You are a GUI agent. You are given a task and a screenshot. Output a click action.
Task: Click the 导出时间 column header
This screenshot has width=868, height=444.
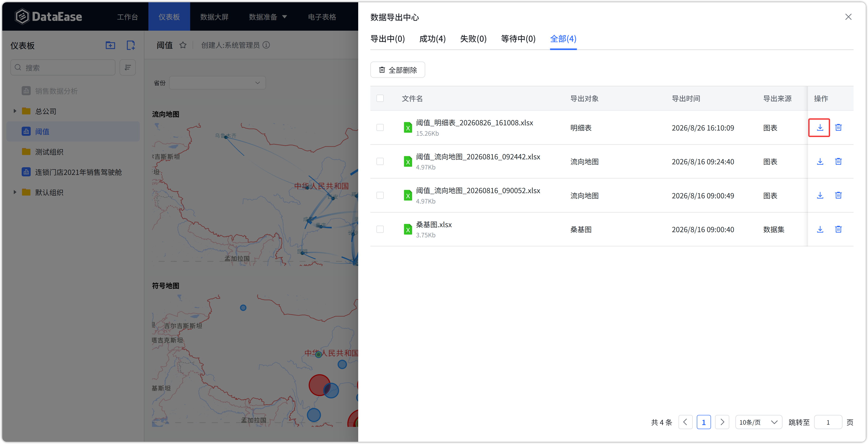(x=686, y=98)
